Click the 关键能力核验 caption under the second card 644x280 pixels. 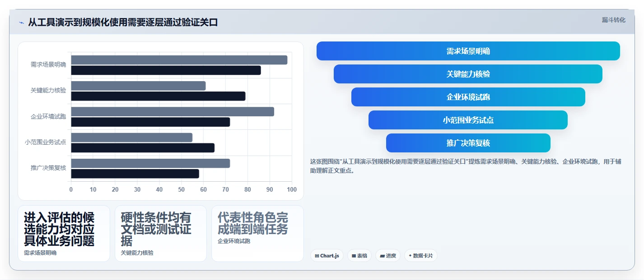point(137,253)
